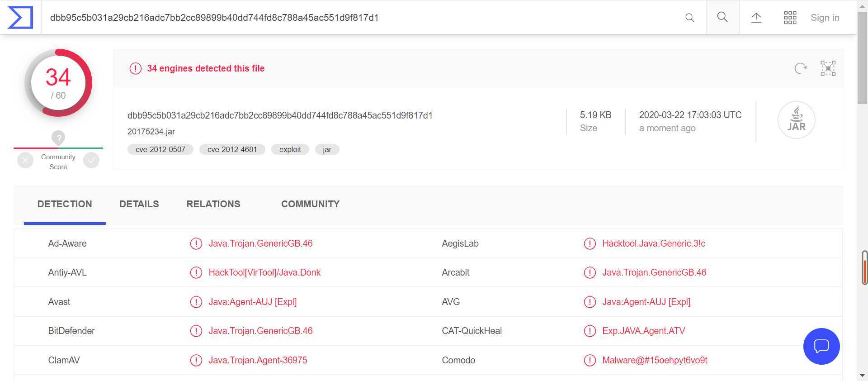Go to the COMMUNITY tab
This screenshot has width=868, height=381.
[310, 204]
